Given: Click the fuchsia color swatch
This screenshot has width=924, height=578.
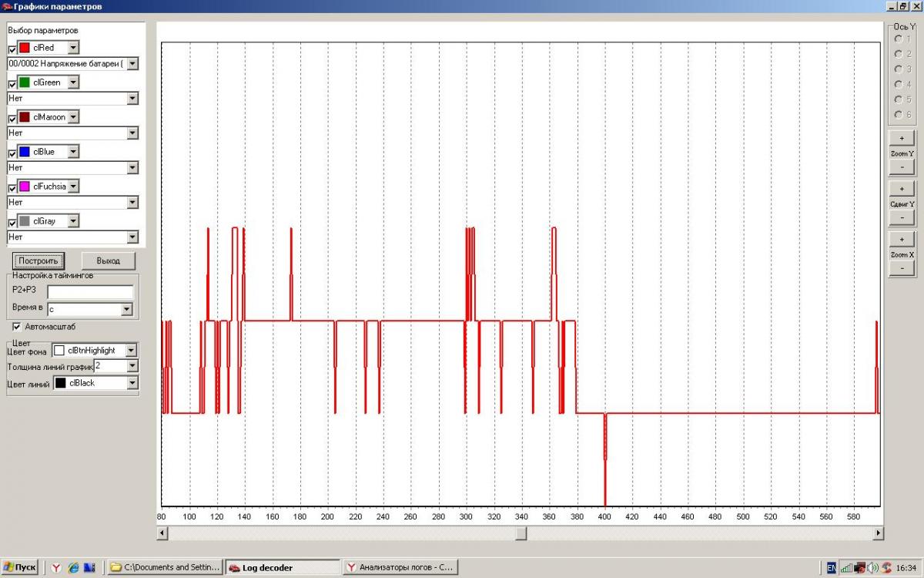Looking at the screenshot, I should point(25,187).
